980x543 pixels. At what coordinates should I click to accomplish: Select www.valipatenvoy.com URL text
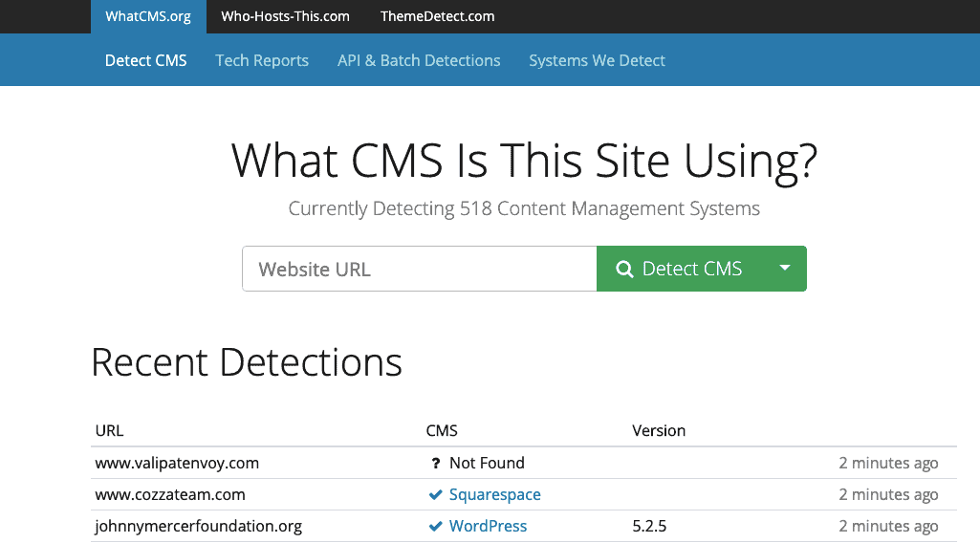coord(177,463)
